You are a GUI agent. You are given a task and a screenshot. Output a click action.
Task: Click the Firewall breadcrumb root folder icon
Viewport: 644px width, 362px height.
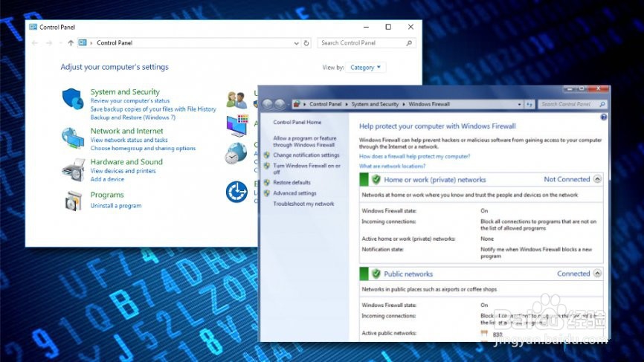[297, 104]
